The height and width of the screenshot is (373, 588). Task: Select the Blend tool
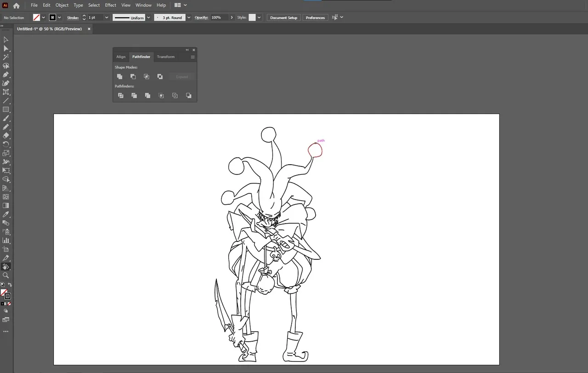[x=6, y=223]
